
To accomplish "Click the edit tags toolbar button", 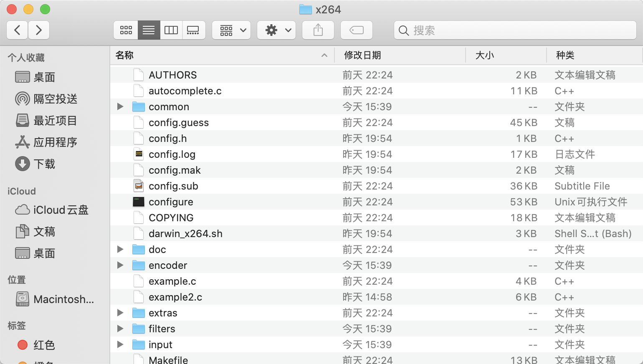I will tap(357, 30).
